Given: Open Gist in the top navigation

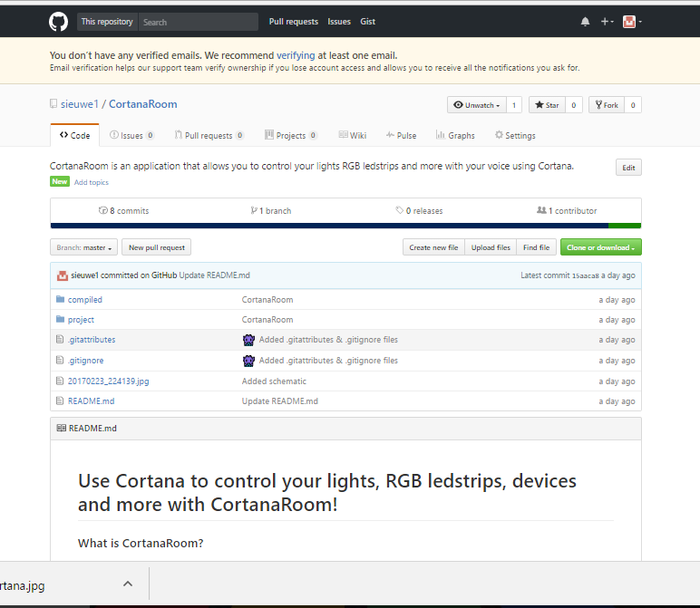Looking at the screenshot, I should [x=367, y=22].
